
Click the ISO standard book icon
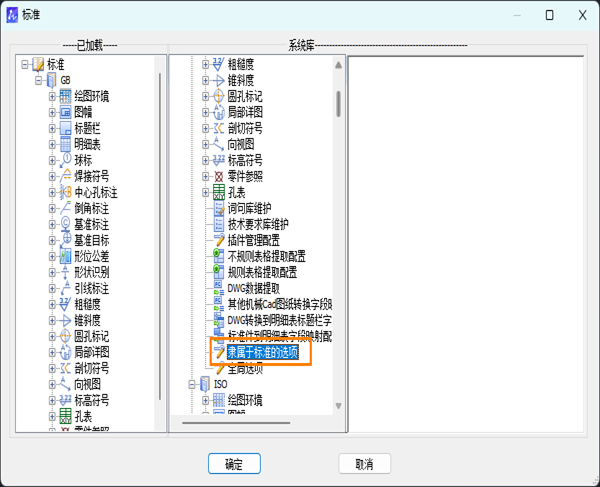205,384
